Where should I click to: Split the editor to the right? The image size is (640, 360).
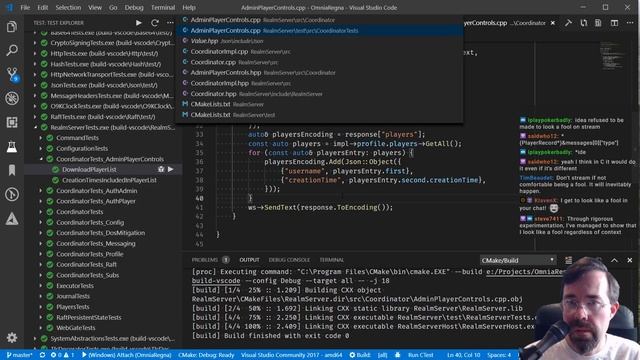click(614, 23)
